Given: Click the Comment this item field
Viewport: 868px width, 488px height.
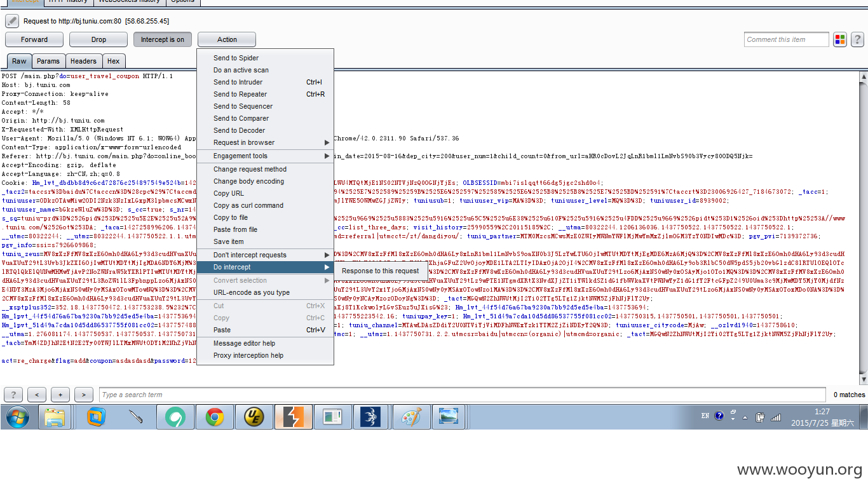Looking at the screenshot, I should pyautogui.click(x=787, y=39).
